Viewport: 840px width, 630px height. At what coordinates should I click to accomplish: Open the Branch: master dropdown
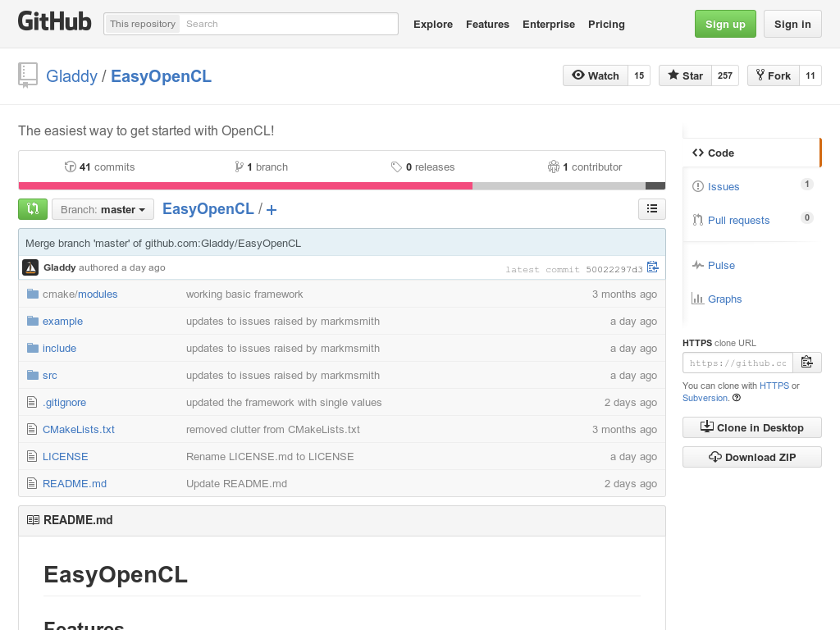pos(103,209)
